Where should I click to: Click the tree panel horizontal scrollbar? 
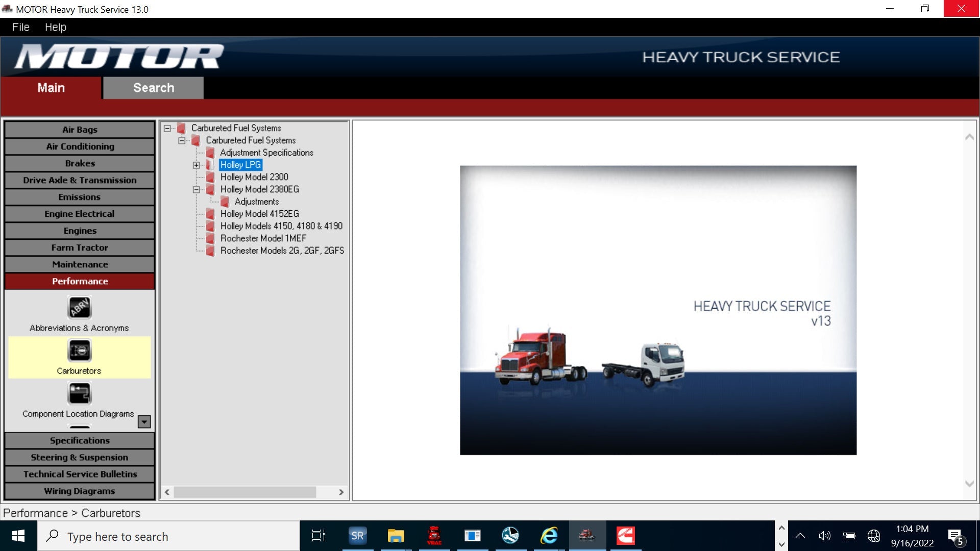tap(245, 492)
